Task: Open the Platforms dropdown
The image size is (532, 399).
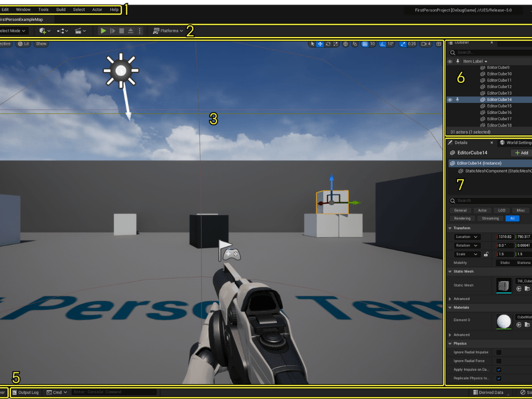Action: pos(168,31)
